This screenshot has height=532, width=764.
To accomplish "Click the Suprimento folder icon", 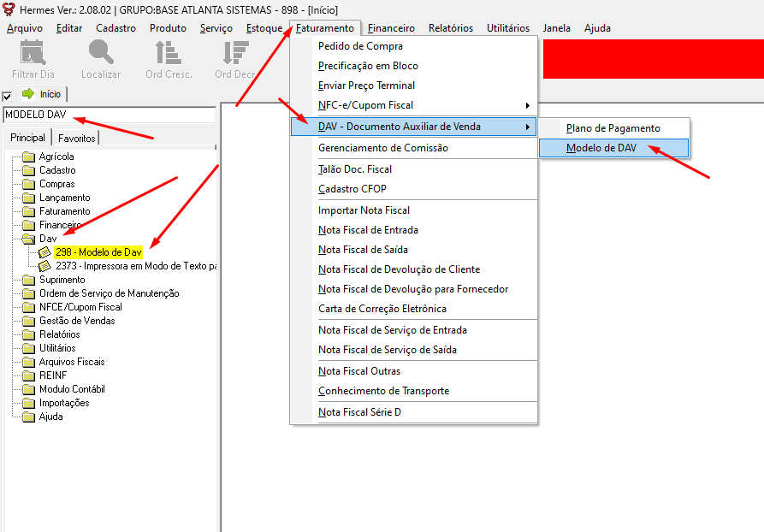I will point(29,281).
